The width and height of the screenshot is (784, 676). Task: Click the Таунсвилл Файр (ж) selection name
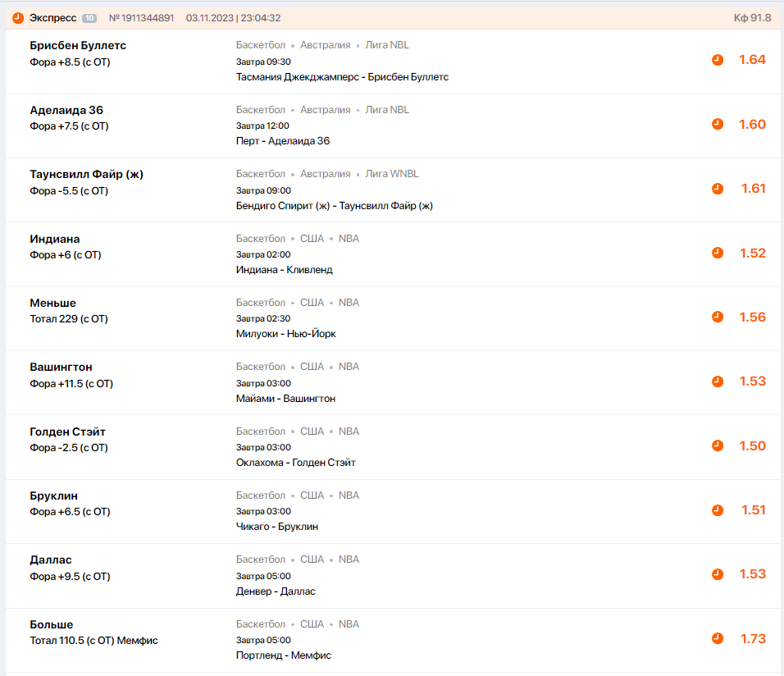pyautogui.click(x=86, y=174)
